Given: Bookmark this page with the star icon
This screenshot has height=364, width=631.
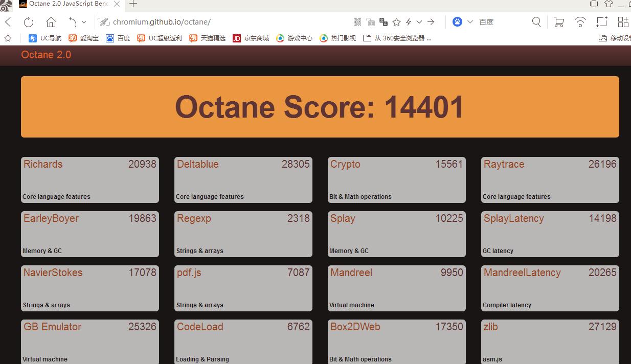Looking at the screenshot, I should tap(396, 22).
